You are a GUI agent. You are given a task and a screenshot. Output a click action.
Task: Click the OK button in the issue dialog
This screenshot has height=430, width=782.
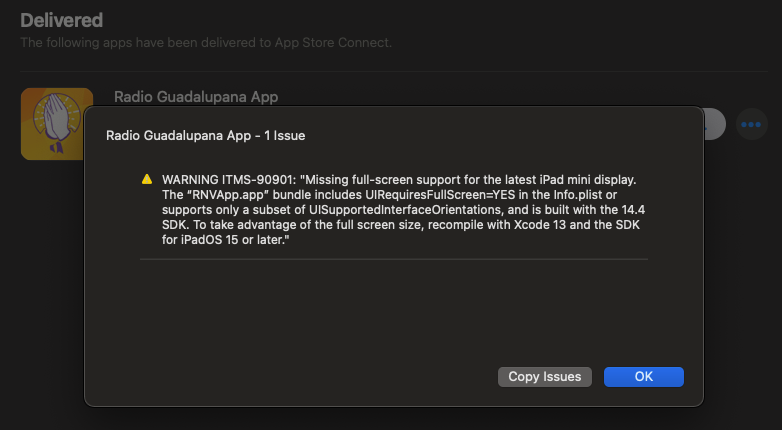point(643,377)
